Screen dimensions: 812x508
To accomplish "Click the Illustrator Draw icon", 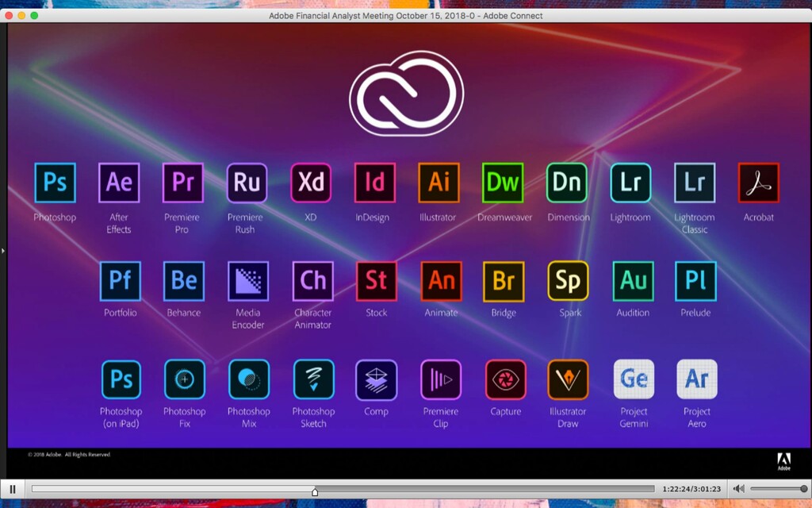I will coord(568,380).
